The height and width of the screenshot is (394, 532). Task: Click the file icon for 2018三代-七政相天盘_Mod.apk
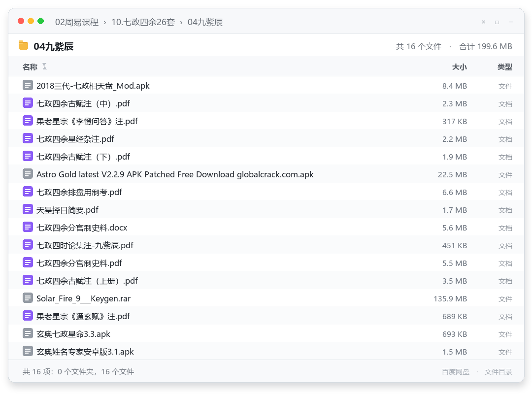(x=28, y=85)
